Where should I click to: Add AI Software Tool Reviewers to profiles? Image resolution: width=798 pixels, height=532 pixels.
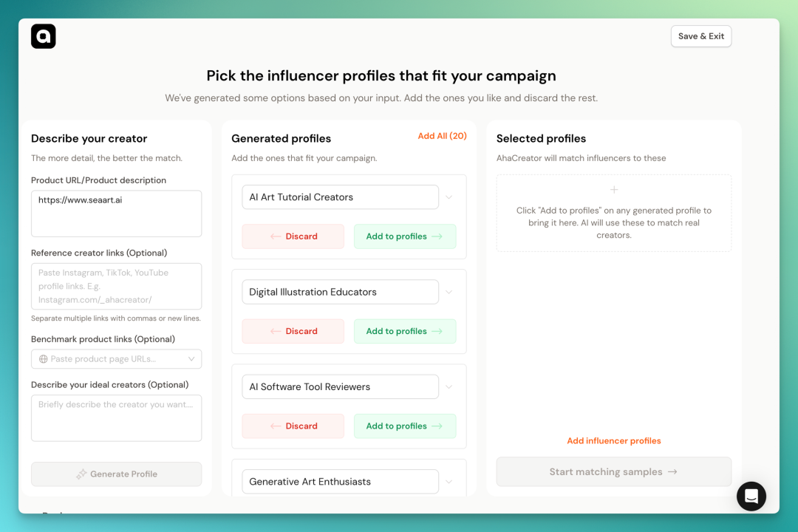pos(405,426)
